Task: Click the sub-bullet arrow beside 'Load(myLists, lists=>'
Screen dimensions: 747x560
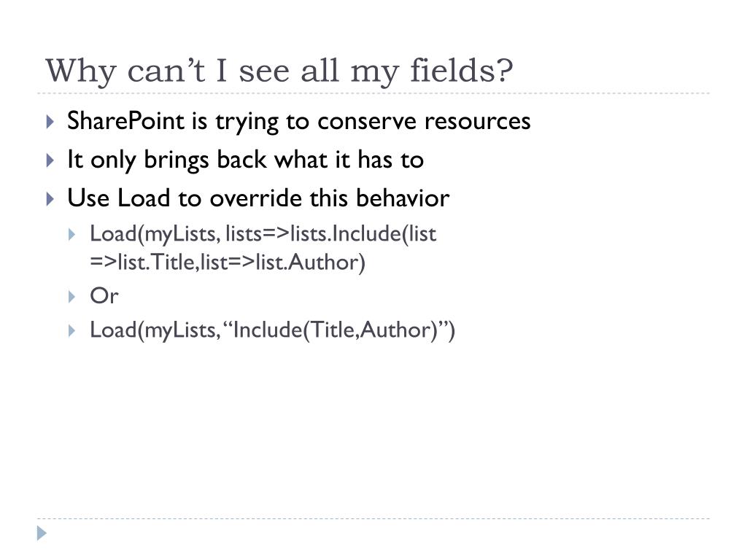Action: [72, 234]
